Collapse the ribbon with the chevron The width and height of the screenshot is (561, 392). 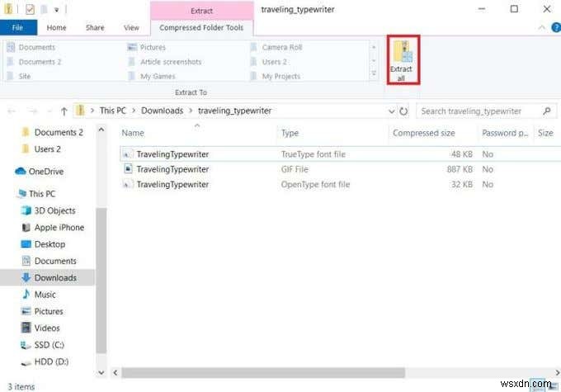[x=542, y=27]
